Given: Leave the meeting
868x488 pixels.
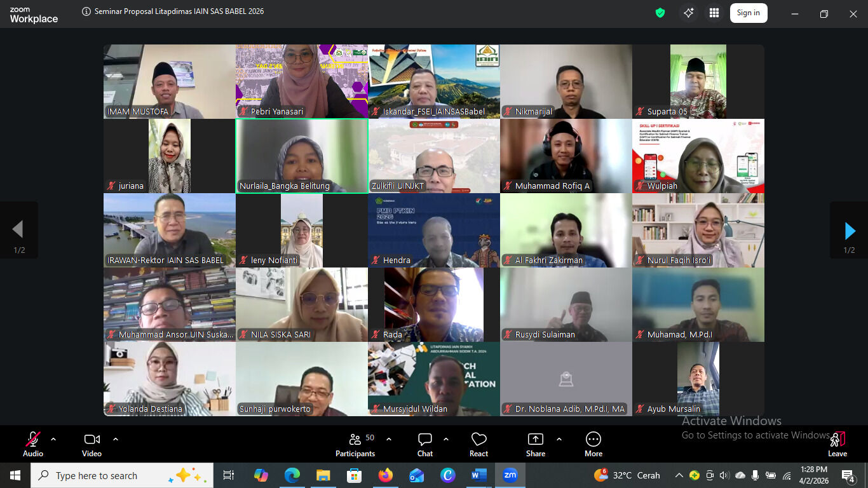Looking at the screenshot, I should click(x=837, y=444).
